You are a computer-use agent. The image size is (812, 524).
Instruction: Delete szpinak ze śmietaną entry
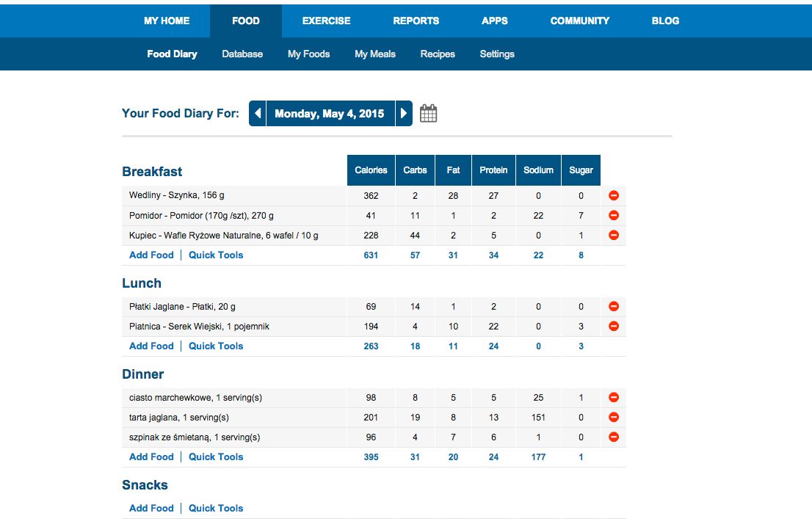[x=614, y=437]
